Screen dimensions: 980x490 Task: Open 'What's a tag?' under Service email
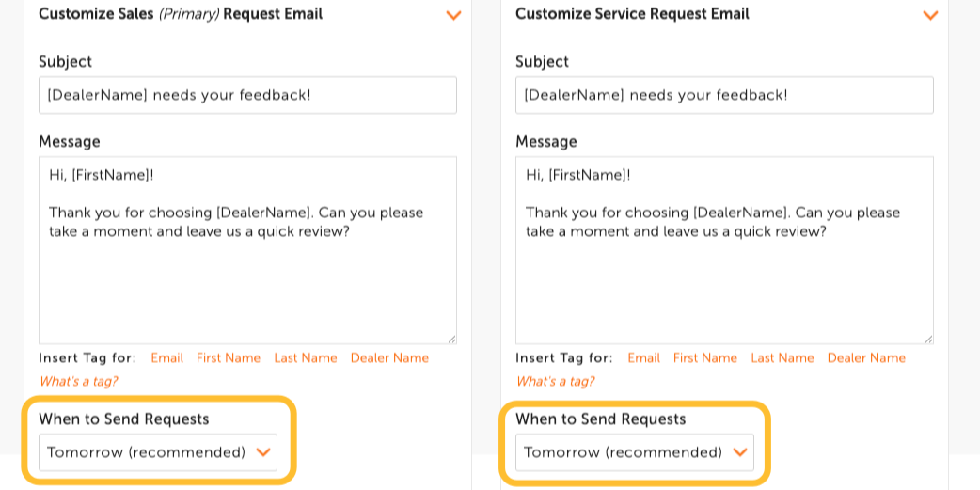coord(555,382)
